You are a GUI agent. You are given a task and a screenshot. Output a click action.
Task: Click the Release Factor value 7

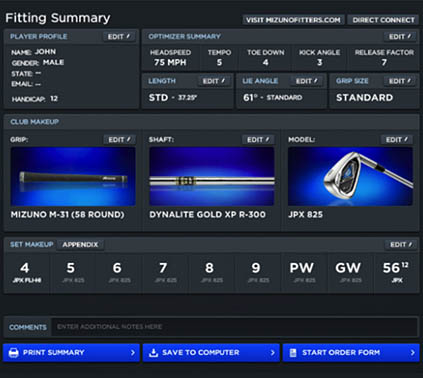(384, 62)
